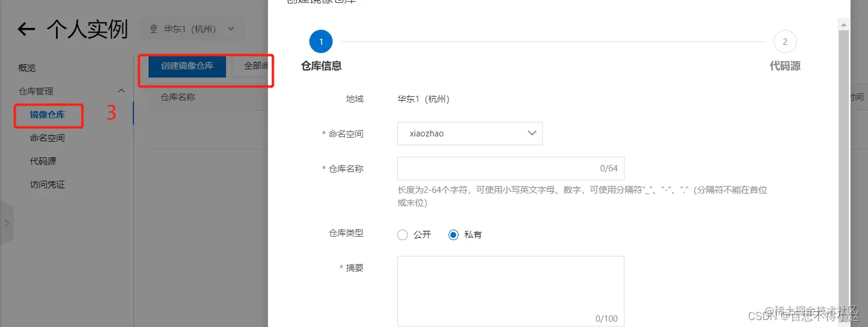868x327 pixels.
Task: Open the 全部命名空间 filter dropdown
Action: tap(251, 66)
